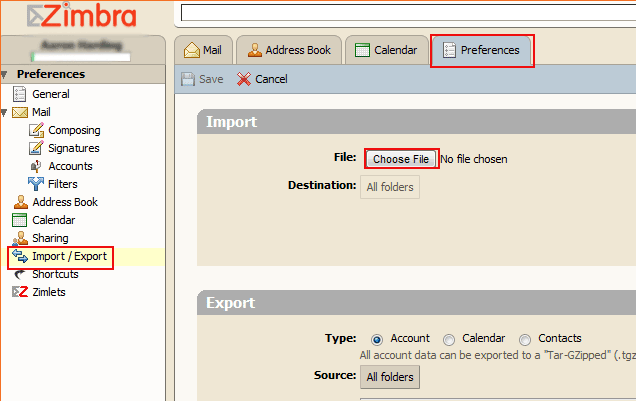This screenshot has height=401, width=636.
Task: Click the 'Source:' label
Action: click(335, 375)
